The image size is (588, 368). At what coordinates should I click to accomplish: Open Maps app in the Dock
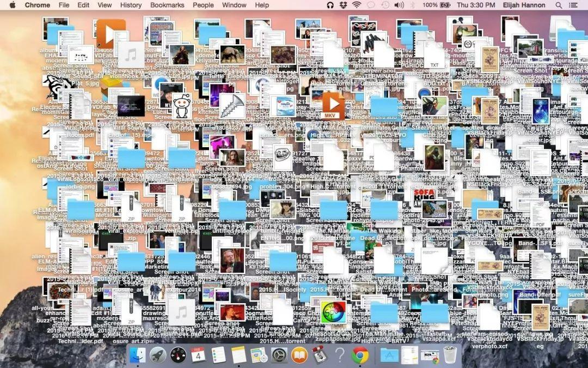coord(259,354)
